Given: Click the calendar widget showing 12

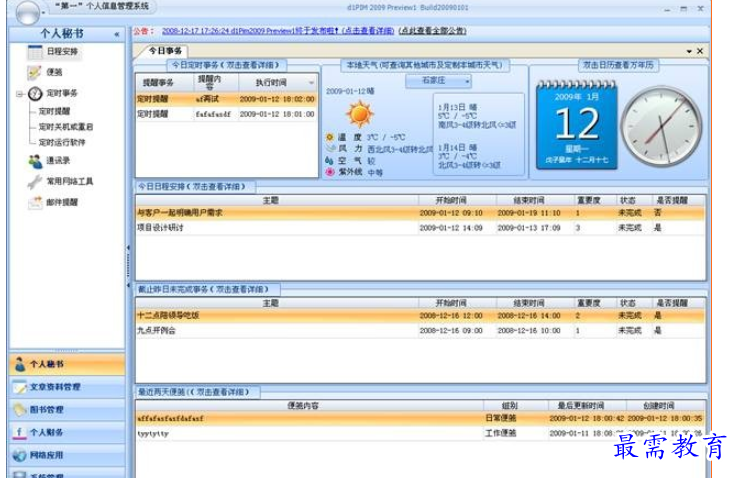Looking at the screenshot, I should click(x=577, y=125).
